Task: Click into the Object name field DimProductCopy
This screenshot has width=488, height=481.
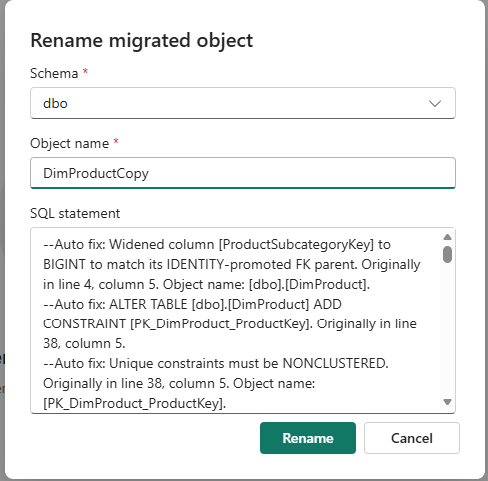Action: click(243, 173)
